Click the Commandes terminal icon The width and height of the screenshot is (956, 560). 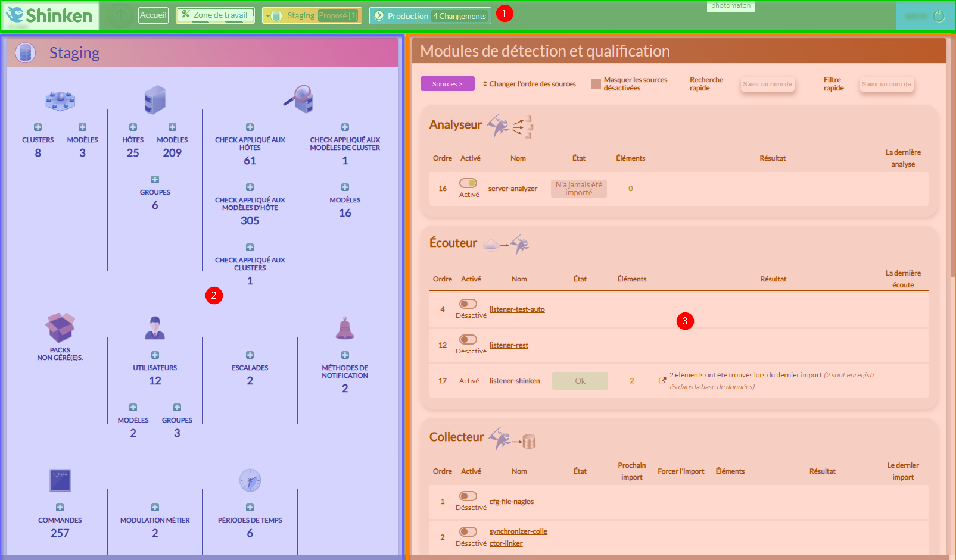click(x=60, y=480)
